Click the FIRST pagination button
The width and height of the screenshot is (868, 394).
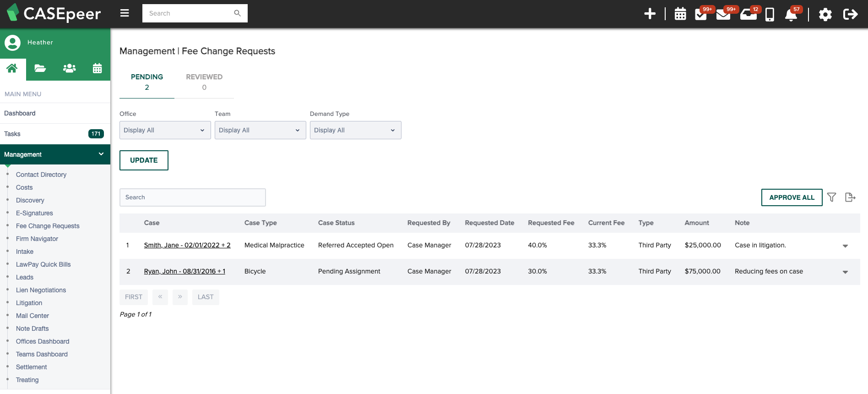tap(134, 297)
